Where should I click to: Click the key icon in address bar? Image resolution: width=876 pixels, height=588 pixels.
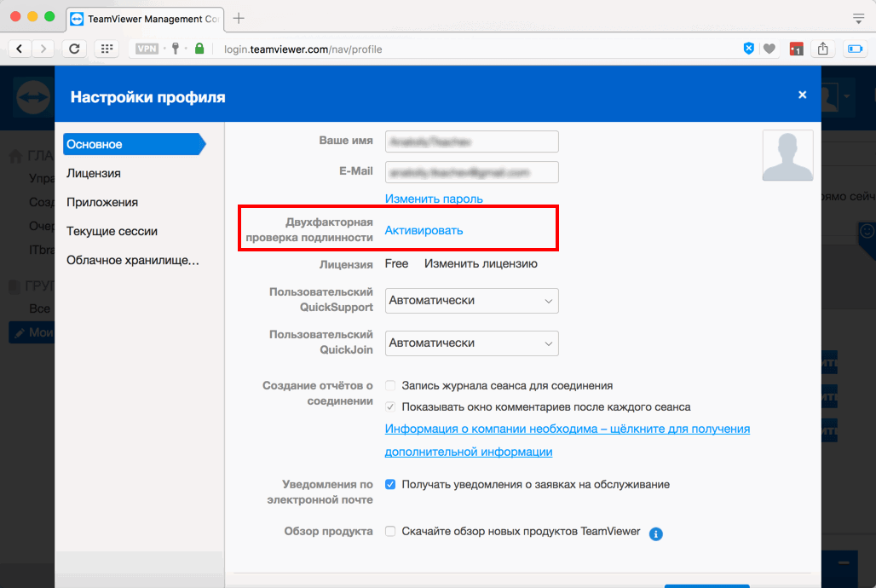point(176,49)
